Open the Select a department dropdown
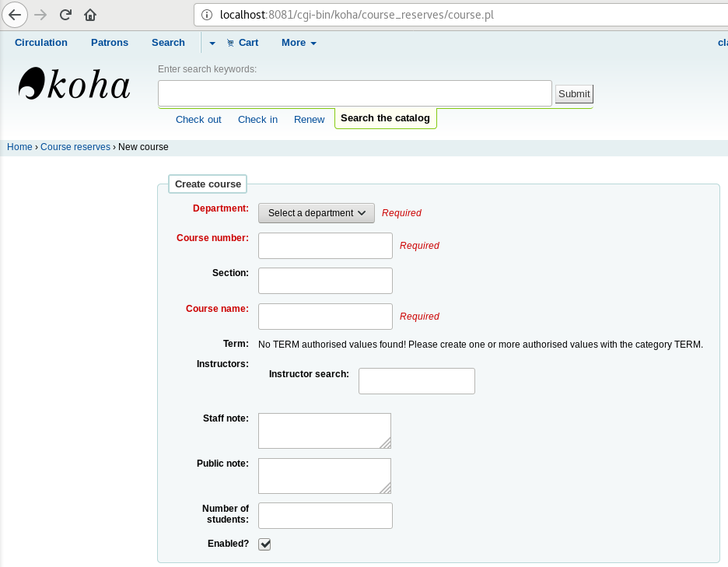 pos(316,213)
